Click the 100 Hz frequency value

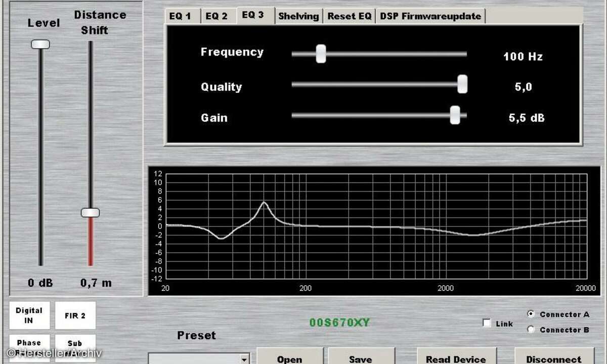click(x=523, y=57)
